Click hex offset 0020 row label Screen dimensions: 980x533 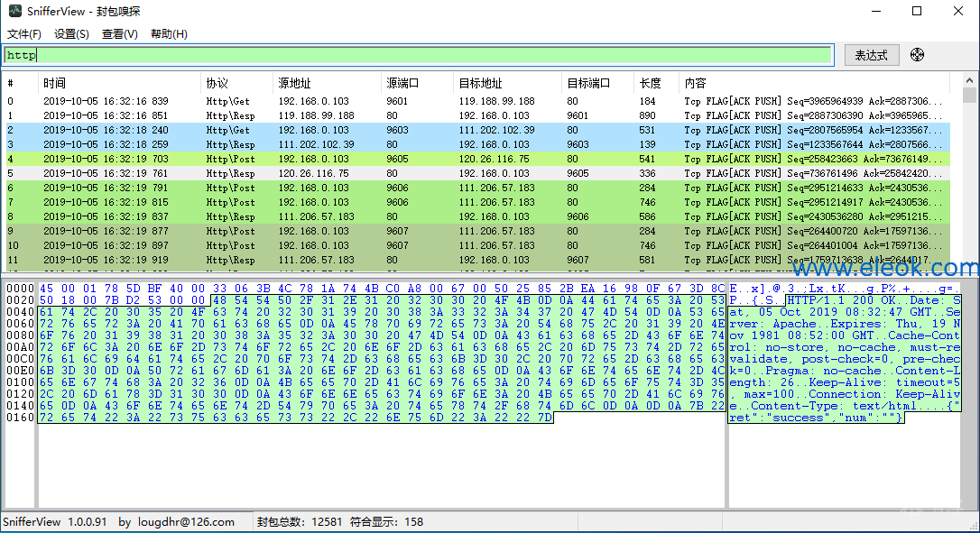pos(20,300)
